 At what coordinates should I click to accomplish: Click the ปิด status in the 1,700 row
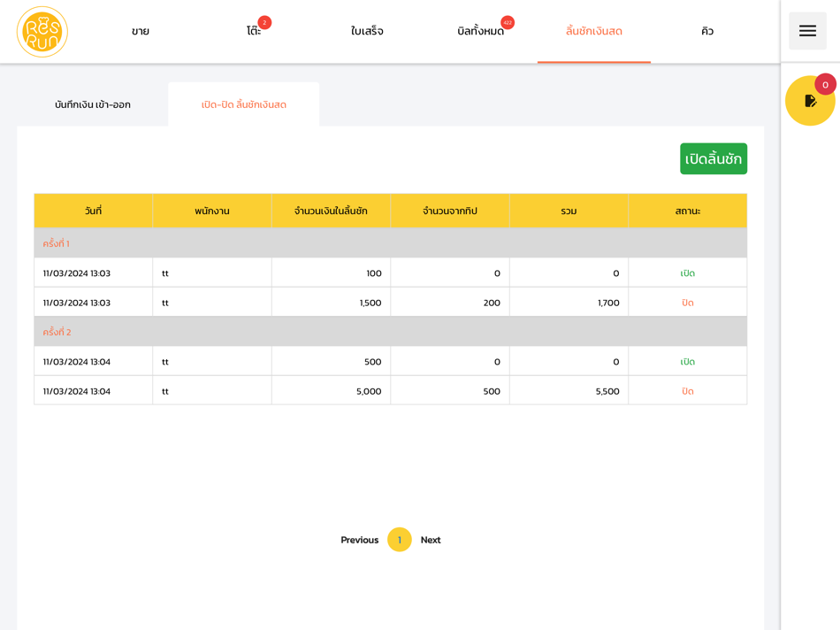[687, 303]
